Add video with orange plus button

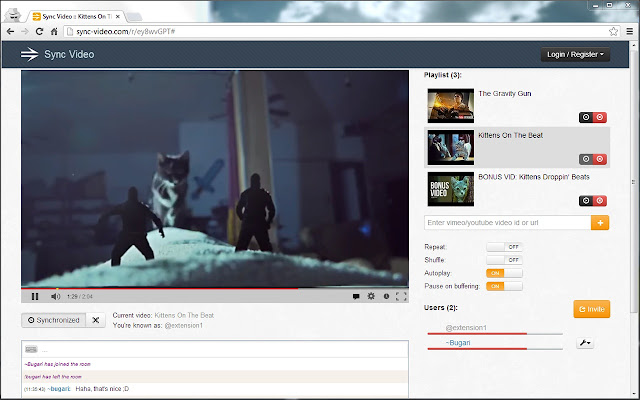coord(600,222)
